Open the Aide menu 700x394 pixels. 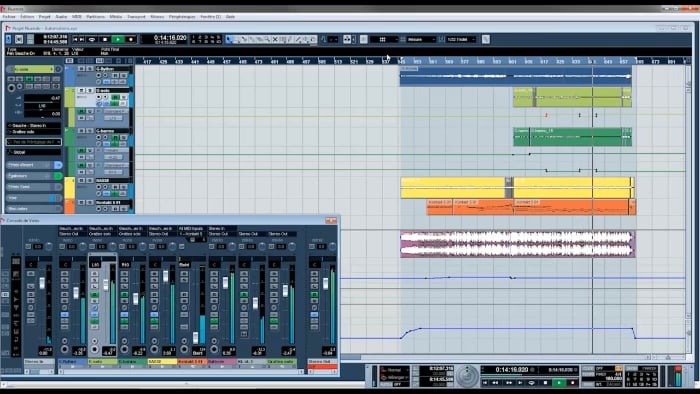pos(230,17)
